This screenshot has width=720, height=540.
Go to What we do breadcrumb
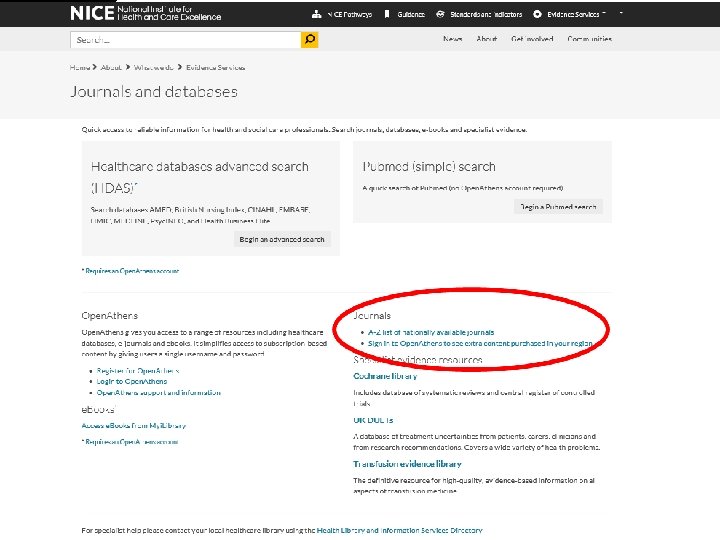153,68
